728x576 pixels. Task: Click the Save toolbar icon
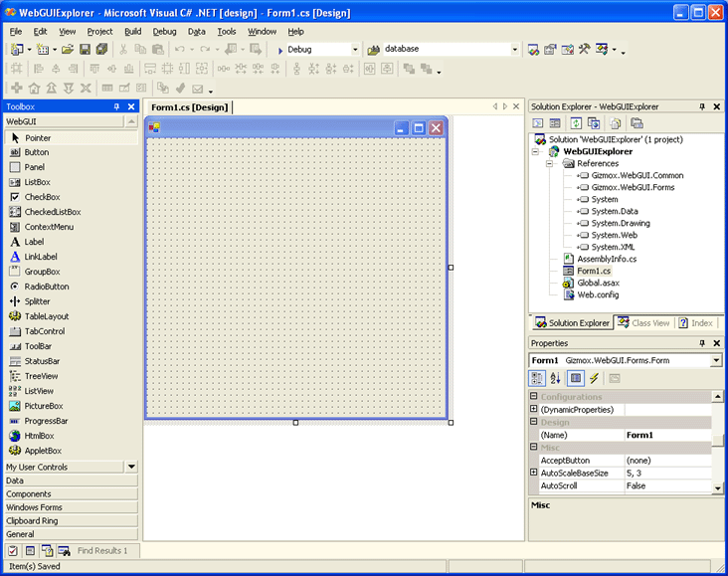pos(85,49)
